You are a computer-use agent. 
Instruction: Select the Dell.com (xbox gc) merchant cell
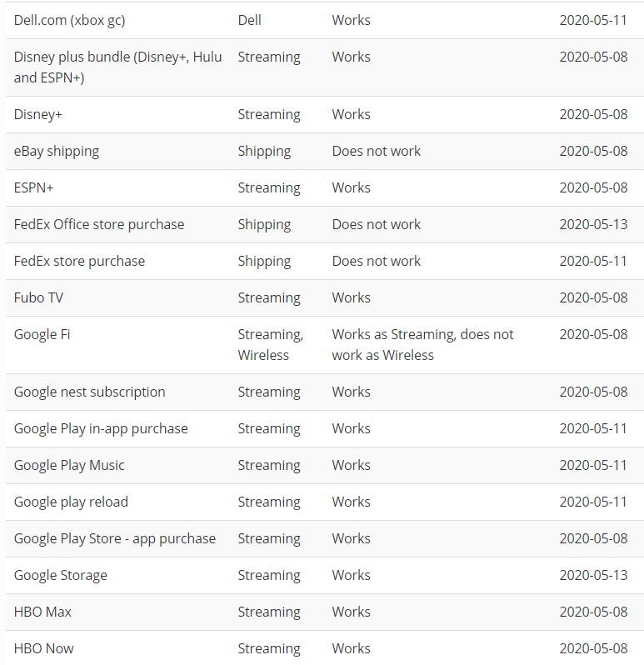(x=69, y=20)
